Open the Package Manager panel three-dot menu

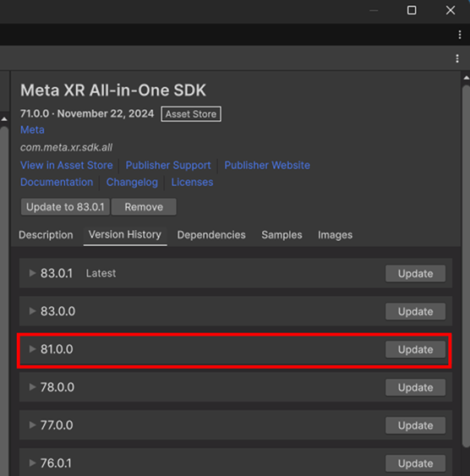coord(457,58)
